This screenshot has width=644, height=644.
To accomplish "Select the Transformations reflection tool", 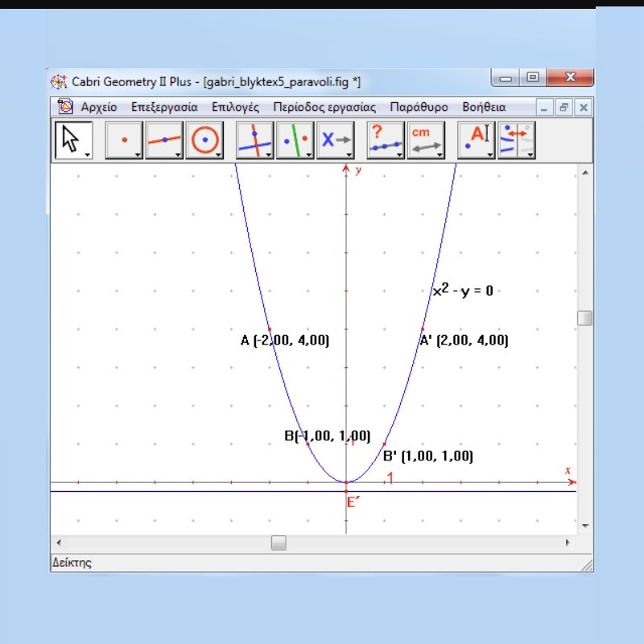I will 295,139.
